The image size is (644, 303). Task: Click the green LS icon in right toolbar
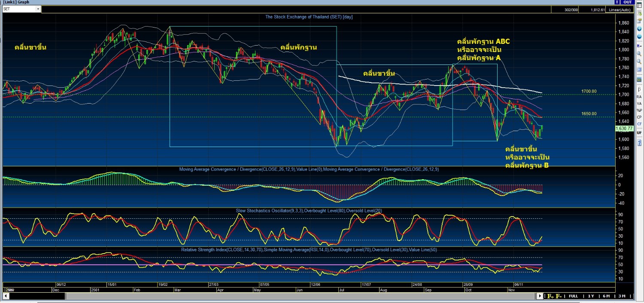pyautogui.click(x=639, y=80)
